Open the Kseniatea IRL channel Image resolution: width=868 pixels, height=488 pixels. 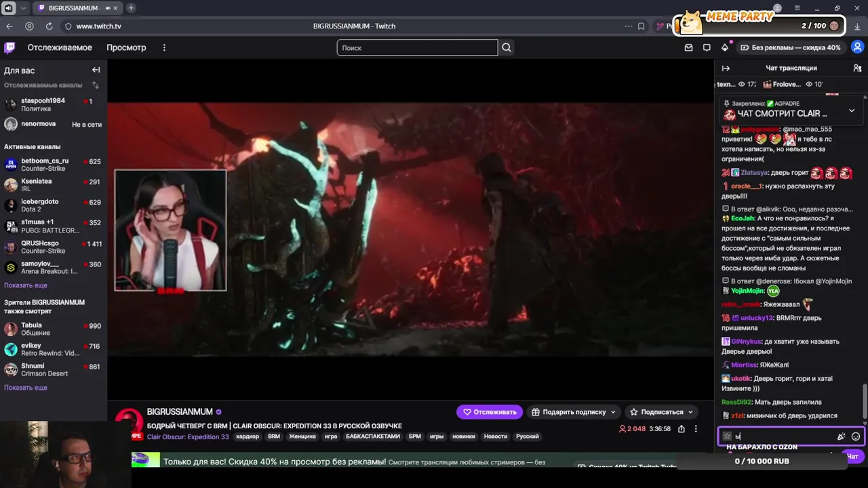point(53,185)
